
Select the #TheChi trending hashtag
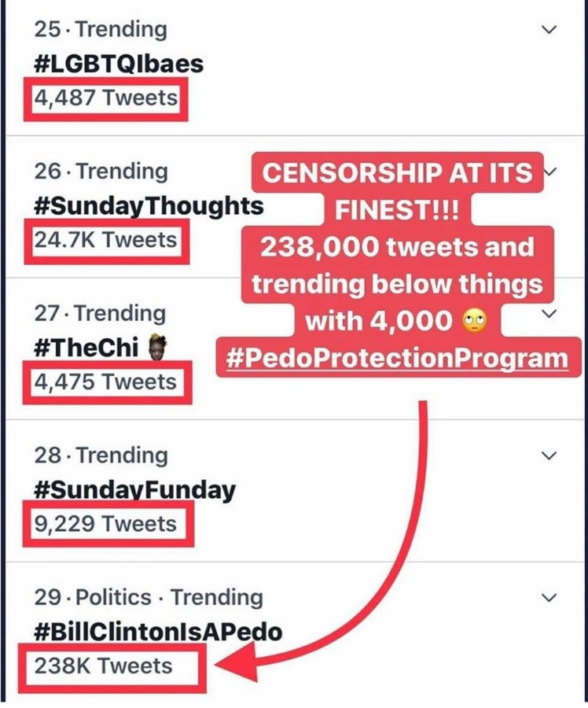86,348
